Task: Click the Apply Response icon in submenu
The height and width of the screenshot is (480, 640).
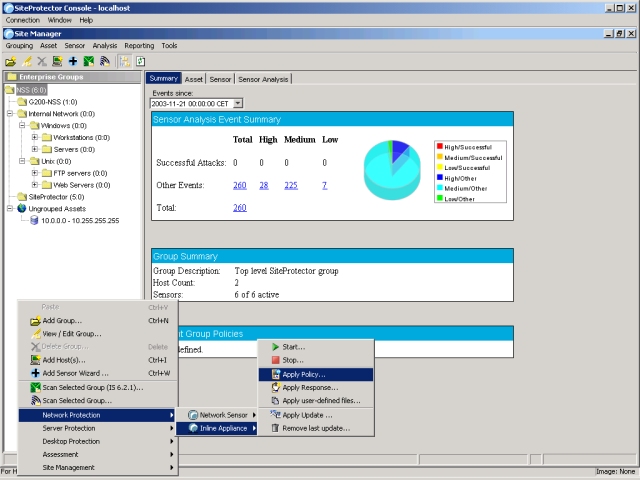Action: click(276, 387)
